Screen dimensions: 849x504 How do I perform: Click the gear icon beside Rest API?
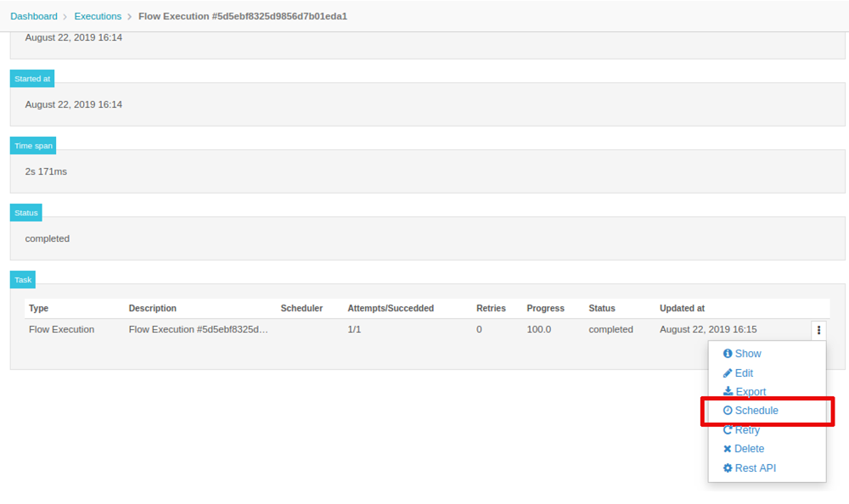click(x=728, y=468)
